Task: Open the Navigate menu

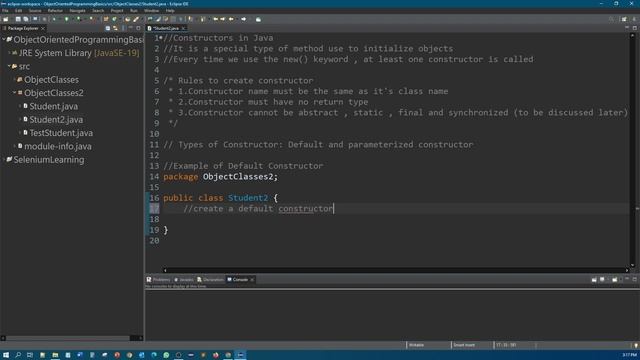Action: (x=77, y=11)
